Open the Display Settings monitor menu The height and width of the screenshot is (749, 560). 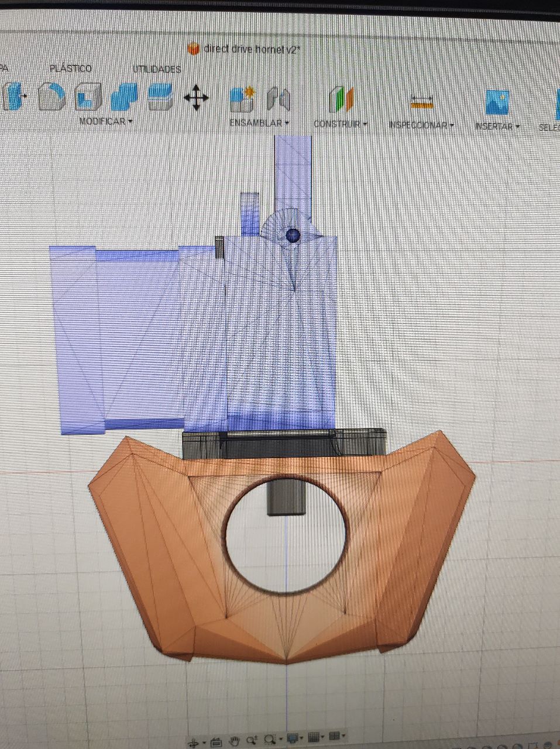pyautogui.click(x=293, y=738)
